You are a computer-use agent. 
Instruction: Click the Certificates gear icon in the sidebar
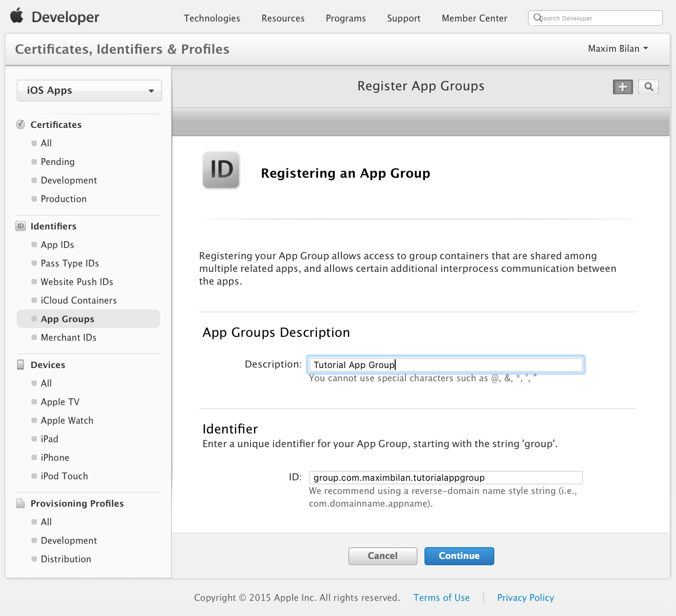(21, 124)
